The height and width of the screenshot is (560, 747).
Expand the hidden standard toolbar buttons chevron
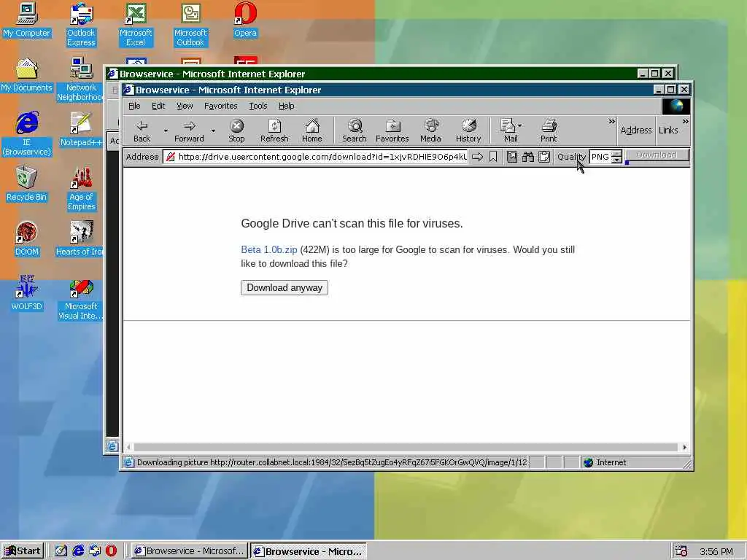pyautogui.click(x=612, y=122)
